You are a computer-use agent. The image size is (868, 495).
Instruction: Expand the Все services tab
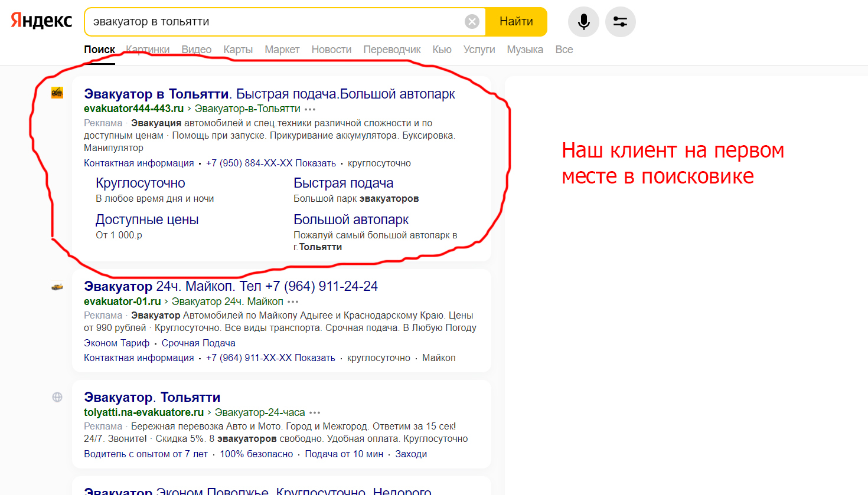click(x=564, y=50)
